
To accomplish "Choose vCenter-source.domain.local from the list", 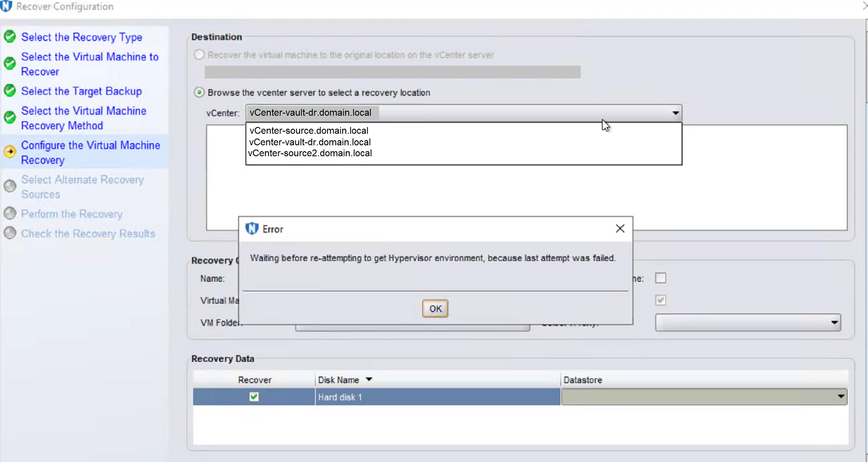I will tap(309, 131).
